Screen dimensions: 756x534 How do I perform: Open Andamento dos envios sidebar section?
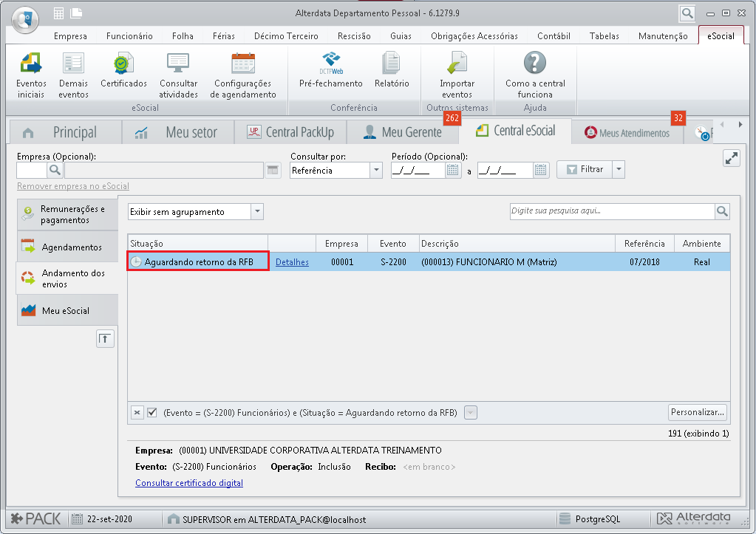[x=67, y=278]
